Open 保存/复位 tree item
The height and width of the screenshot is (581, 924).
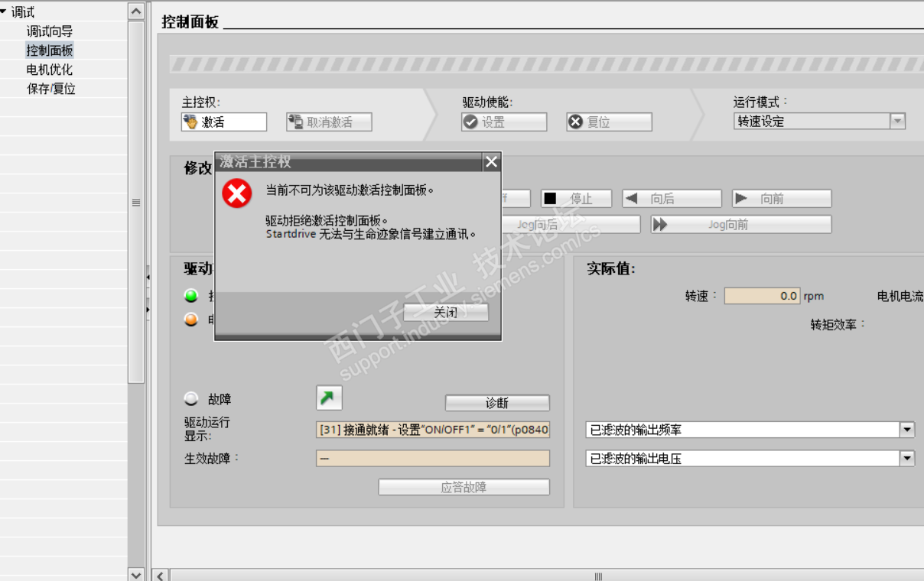[51, 89]
